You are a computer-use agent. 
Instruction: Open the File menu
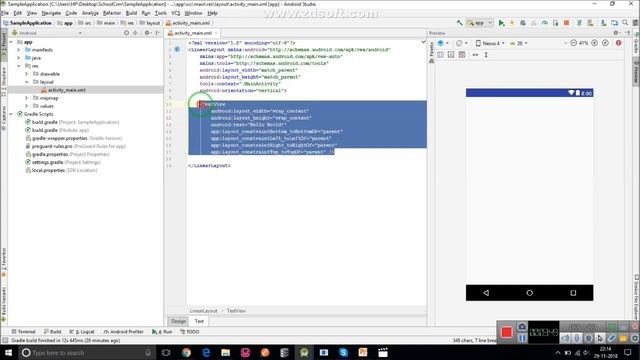coord(5,13)
